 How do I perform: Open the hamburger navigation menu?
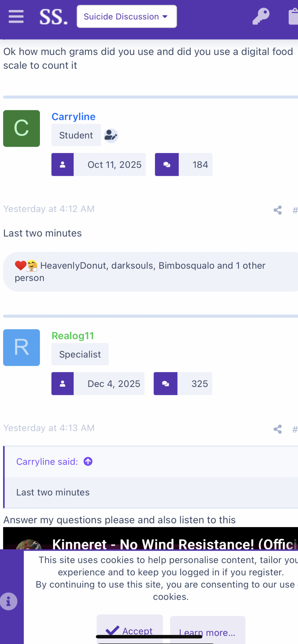point(16,16)
